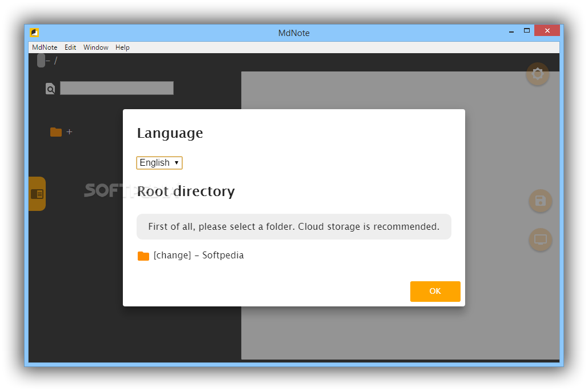Click the save floppy disk icon
This screenshot has height=391, width=588.
coord(540,201)
